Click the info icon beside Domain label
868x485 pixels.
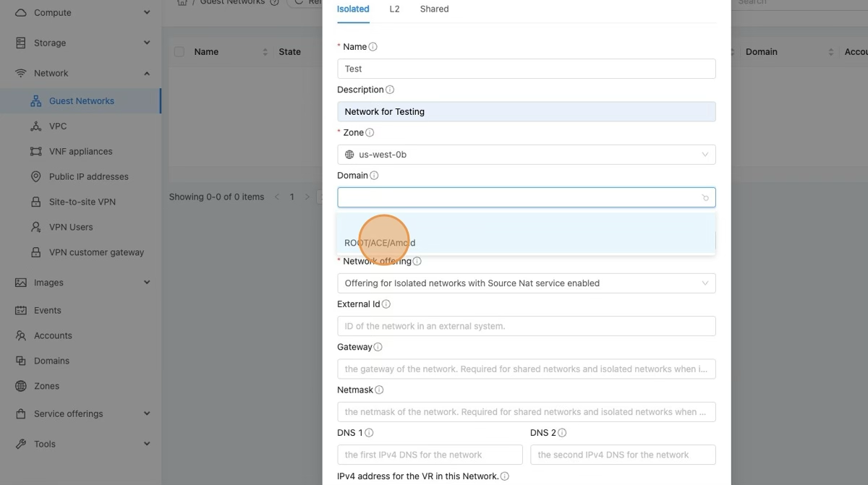click(x=374, y=176)
